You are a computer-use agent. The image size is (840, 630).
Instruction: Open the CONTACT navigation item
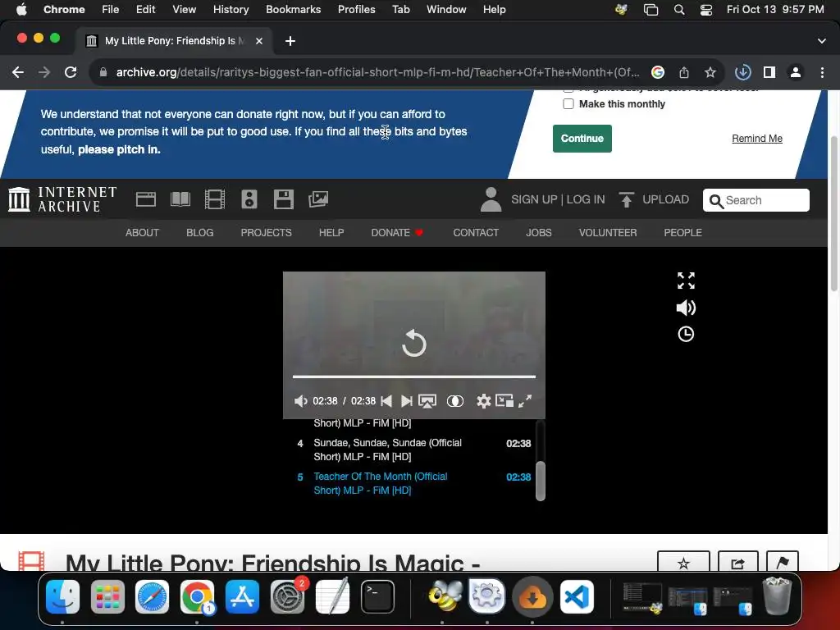(476, 232)
